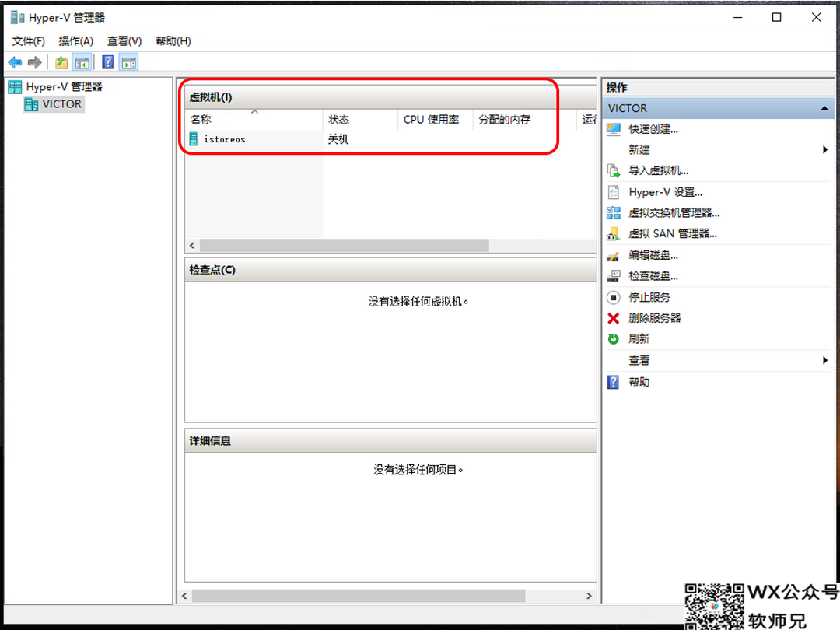The image size is (840, 630).
Task: Click the Hyper-V 设置 icon
Action: tap(614, 192)
